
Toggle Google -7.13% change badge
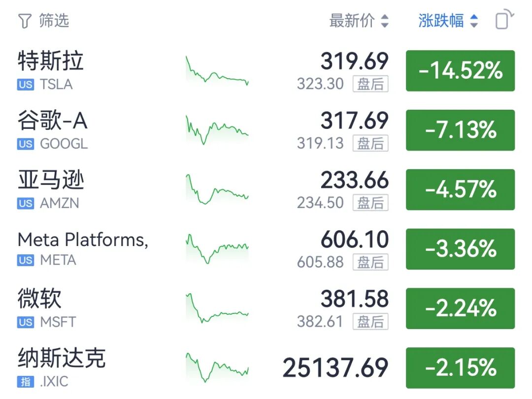(x=461, y=130)
